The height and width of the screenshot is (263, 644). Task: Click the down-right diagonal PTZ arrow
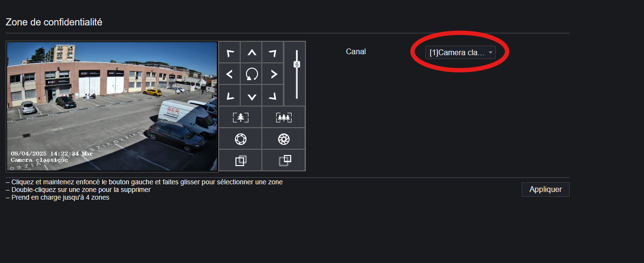pos(273,96)
